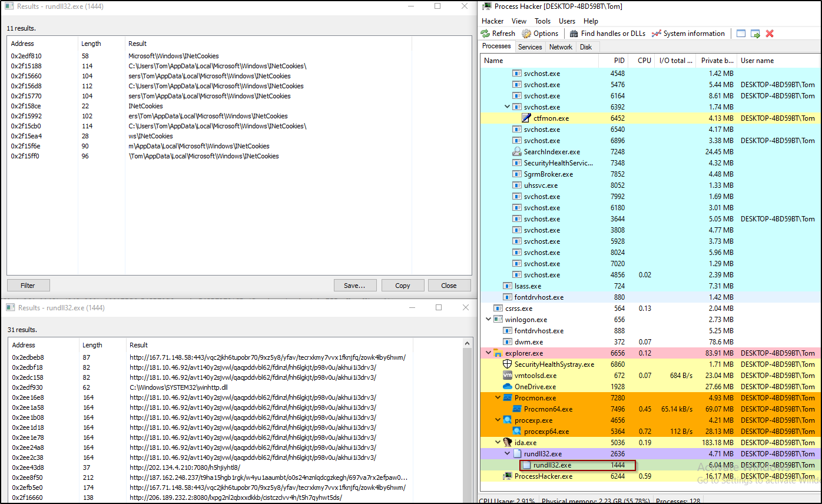Click the find window toolbar icon

click(x=741, y=34)
